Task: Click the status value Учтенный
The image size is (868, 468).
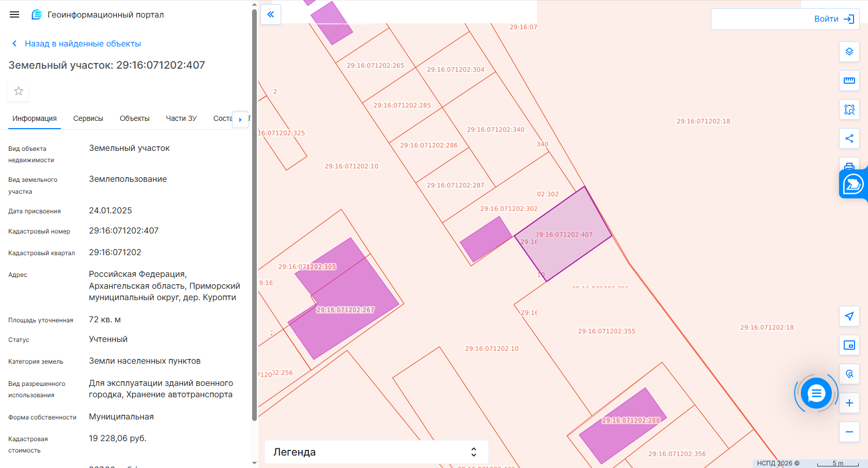Action: click(108, 339)
